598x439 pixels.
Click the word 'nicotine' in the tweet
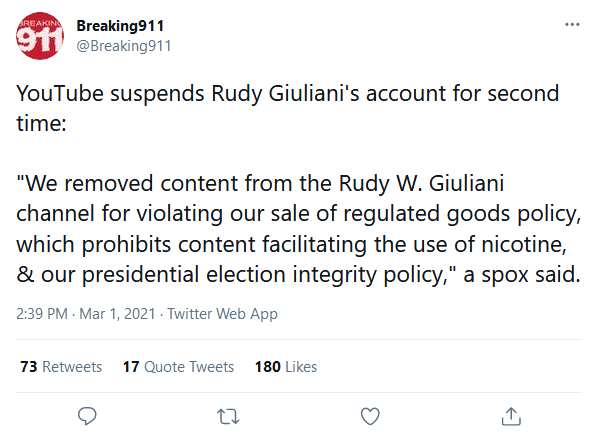pos(524,244)
